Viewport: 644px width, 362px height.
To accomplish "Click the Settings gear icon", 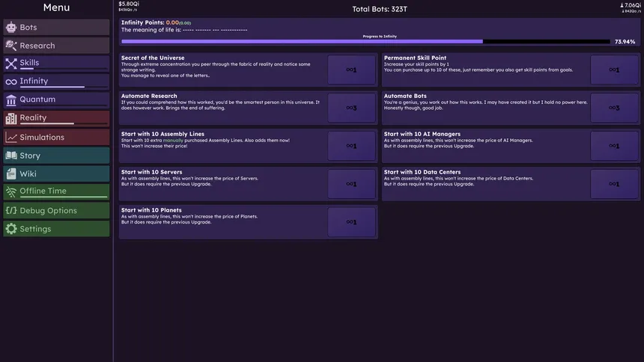I will pyautogui.click(x=11, y=229).
